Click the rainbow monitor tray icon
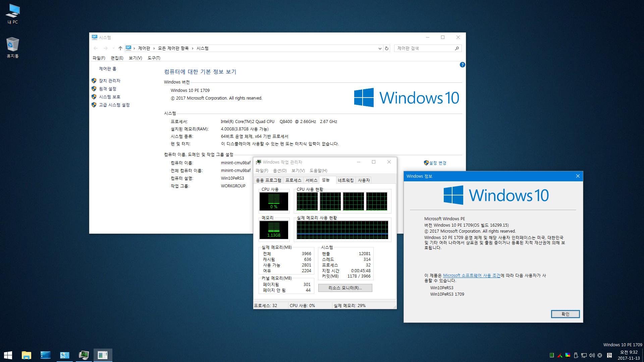This screenshot has width=644, height=362. pyautogui.click(x=568, y=355)
